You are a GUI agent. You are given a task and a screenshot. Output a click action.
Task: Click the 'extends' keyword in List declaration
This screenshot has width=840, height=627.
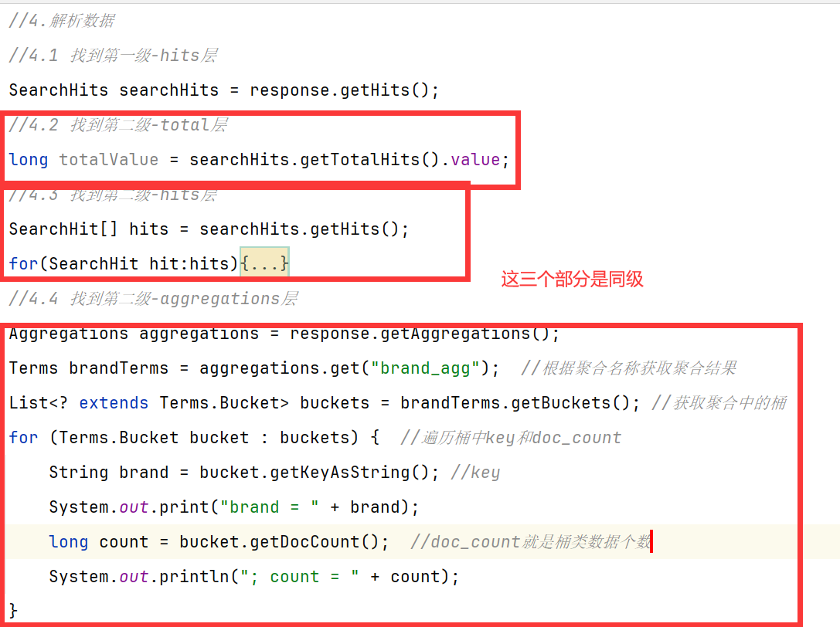[x=114, y=402]
